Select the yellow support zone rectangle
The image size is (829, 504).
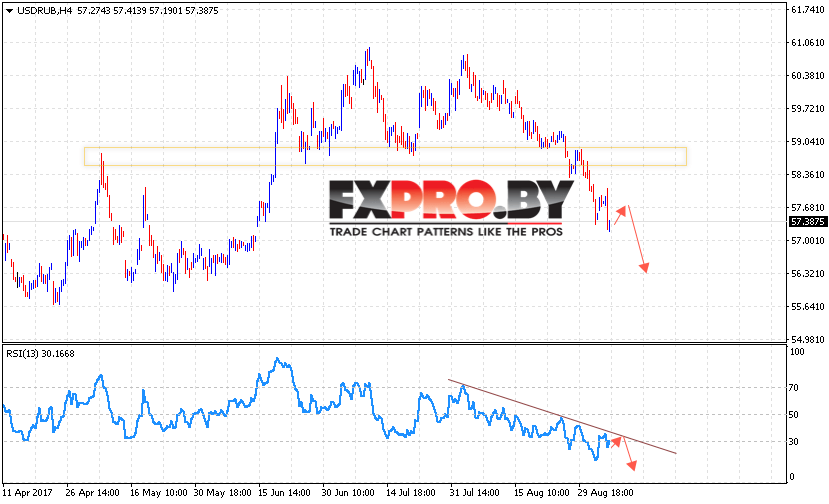[385, 157]
